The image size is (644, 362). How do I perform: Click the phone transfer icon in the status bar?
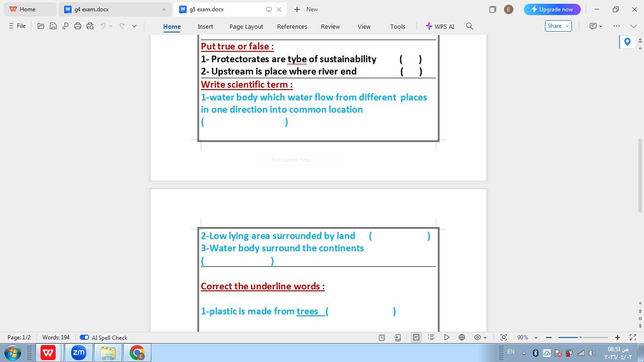(398, 337)
